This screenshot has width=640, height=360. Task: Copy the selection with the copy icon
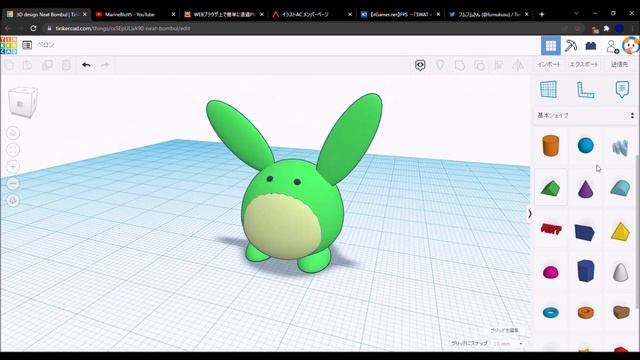pyautogui.click(x=9, y=65)
